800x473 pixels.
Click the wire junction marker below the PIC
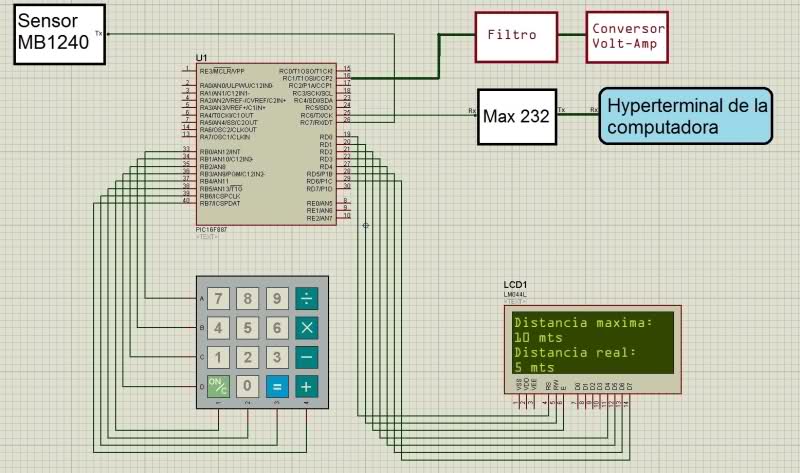365,226
